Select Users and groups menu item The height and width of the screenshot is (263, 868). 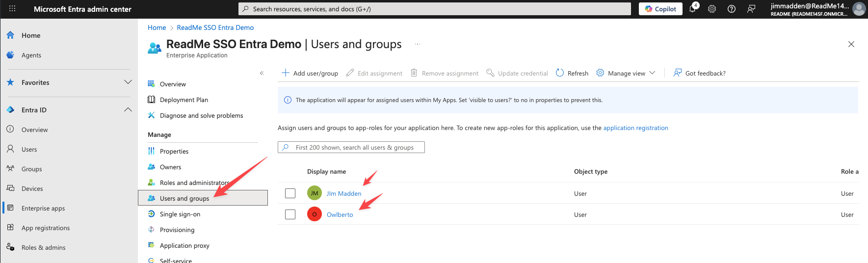(203, 198)
